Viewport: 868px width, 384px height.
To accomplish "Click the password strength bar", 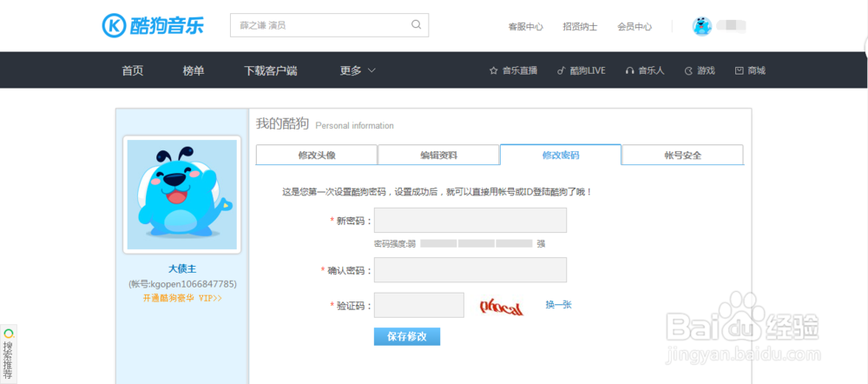I will click(x=476, y=243).
